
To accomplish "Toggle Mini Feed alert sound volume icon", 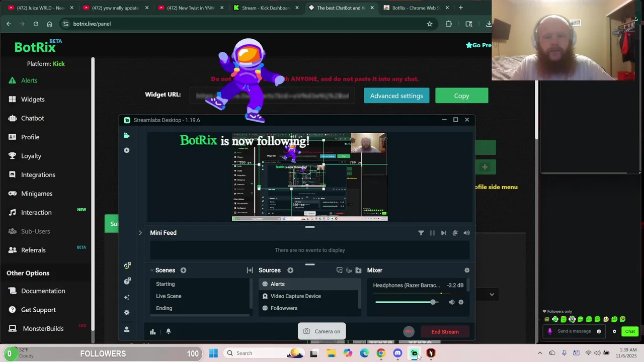I will coord(466,233).
